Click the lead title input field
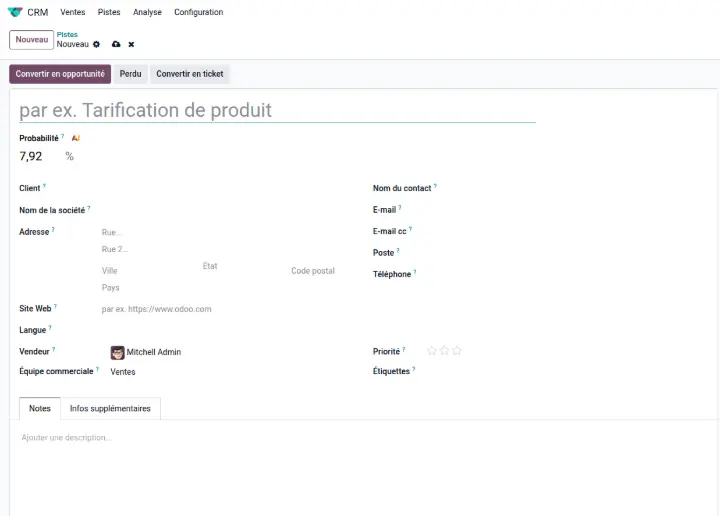 pos(277,110)
